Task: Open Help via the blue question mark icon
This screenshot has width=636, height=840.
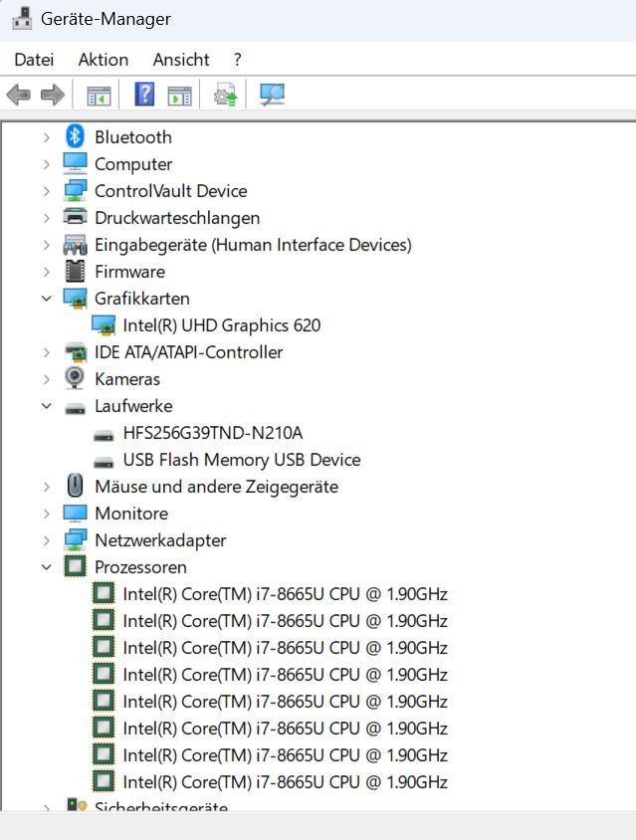Action: [144, 96]
